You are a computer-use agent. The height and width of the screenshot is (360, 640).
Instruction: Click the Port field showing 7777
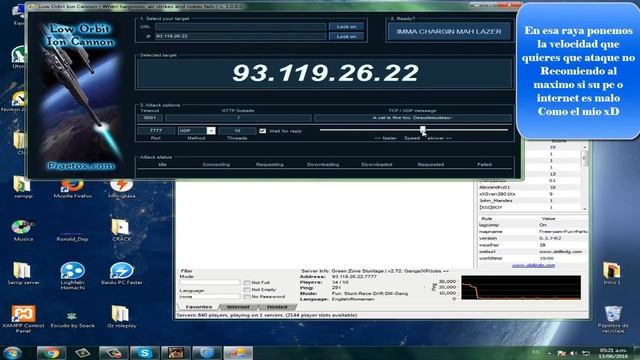(x=156, y=131)
